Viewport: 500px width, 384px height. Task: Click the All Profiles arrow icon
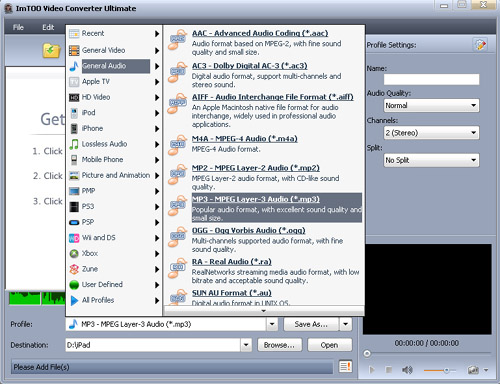[x=74, y=300]
